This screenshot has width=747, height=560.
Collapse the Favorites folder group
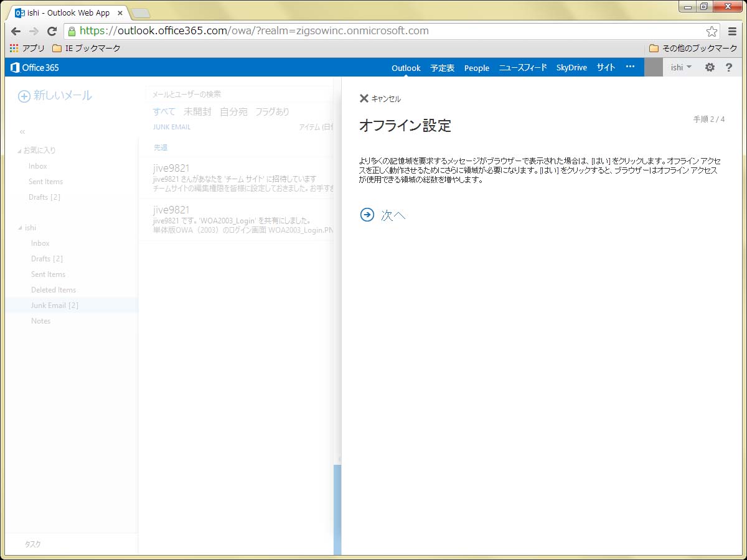click(x=19, y=151)
